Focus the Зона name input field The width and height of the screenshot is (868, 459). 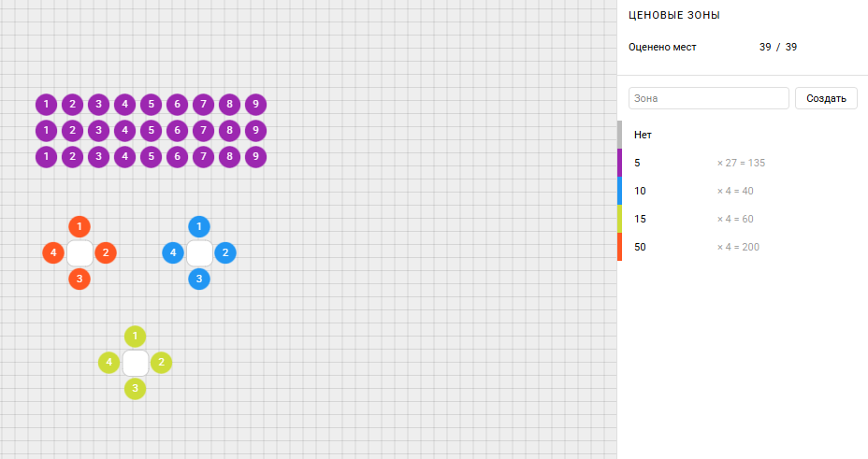coord(709,98)
